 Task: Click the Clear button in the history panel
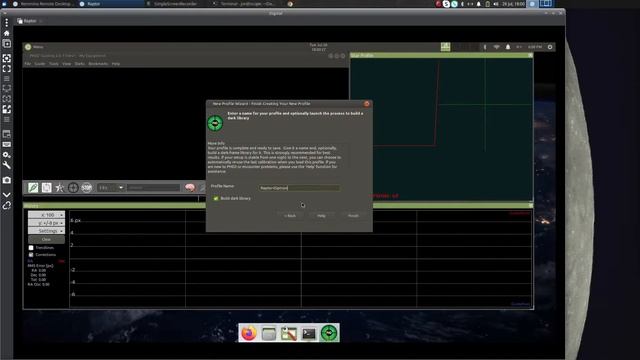(x=46, y=239)
